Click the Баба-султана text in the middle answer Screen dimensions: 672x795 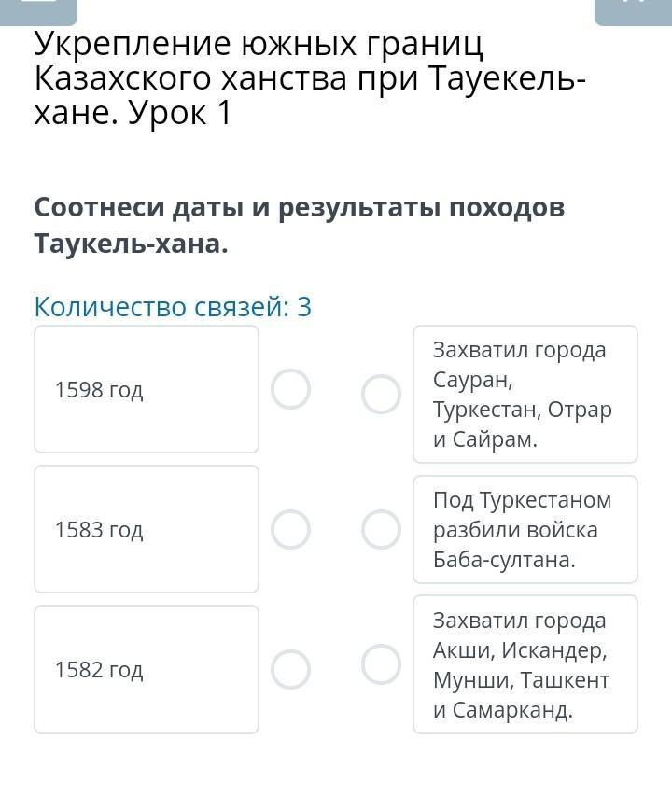tap(504, 560)
